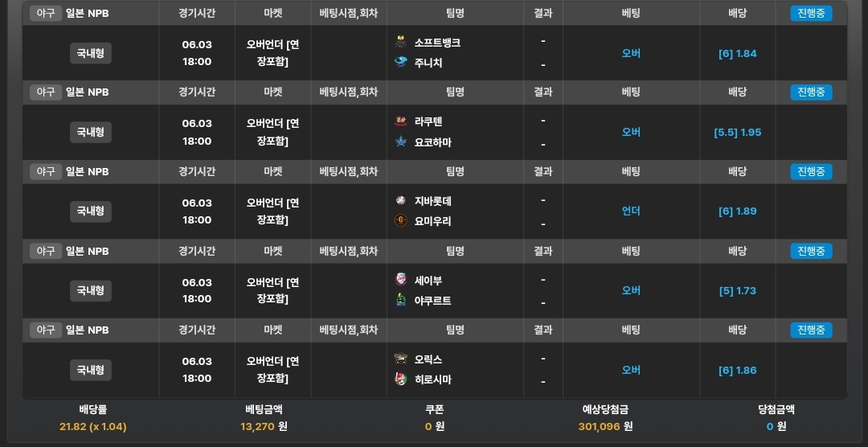The image size is (868, 447).
Task: Click the 야구 tag in first row header
Action: [45, 14]
